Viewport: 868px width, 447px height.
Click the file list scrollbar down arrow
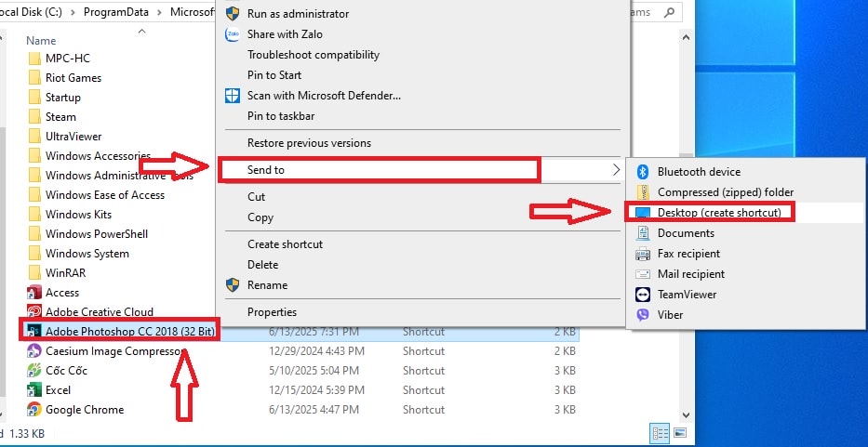(686, 414)
